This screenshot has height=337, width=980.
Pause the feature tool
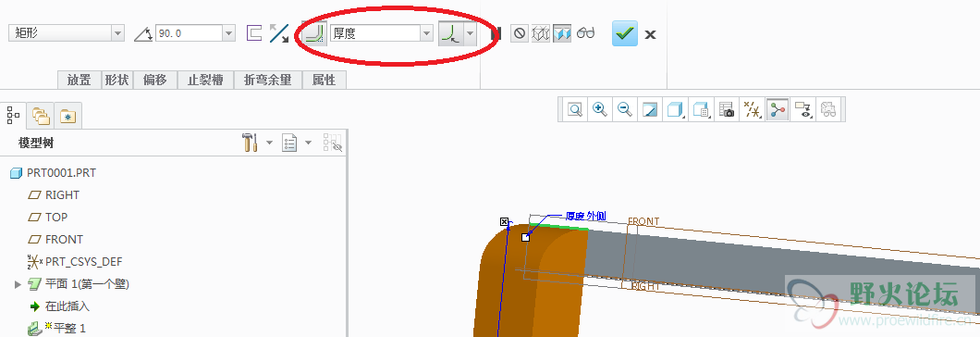(x=496, y=33)
